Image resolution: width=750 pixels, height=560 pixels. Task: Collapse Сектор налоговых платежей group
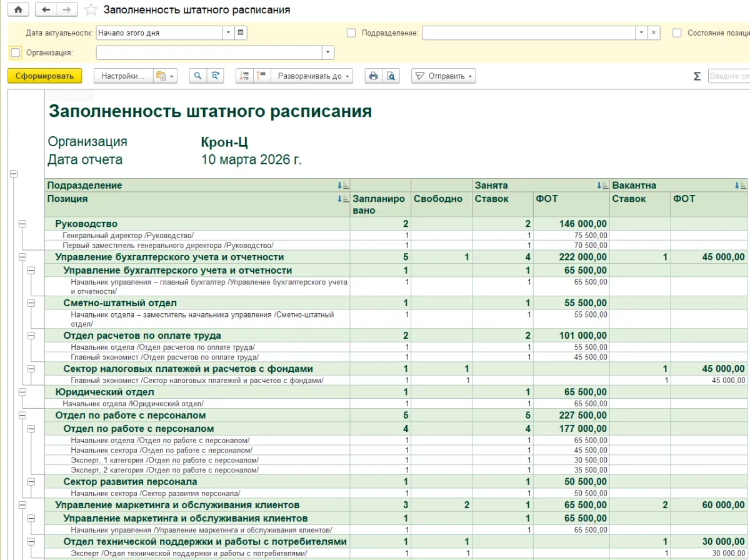[31, 369]
